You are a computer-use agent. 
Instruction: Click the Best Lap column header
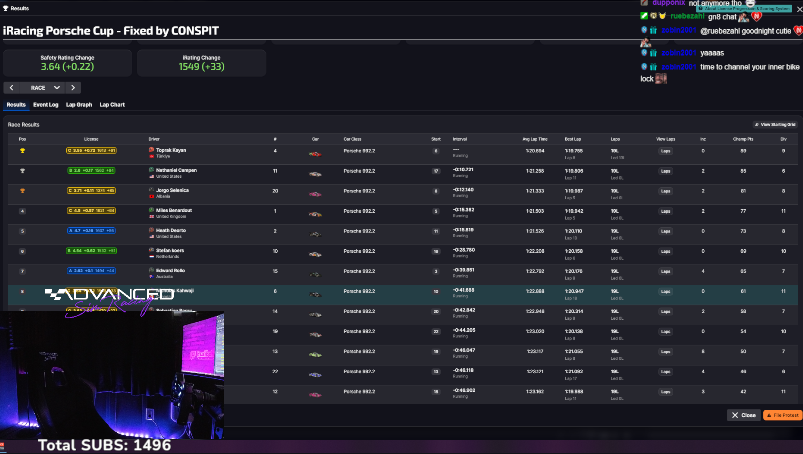[x=573, y=139]
